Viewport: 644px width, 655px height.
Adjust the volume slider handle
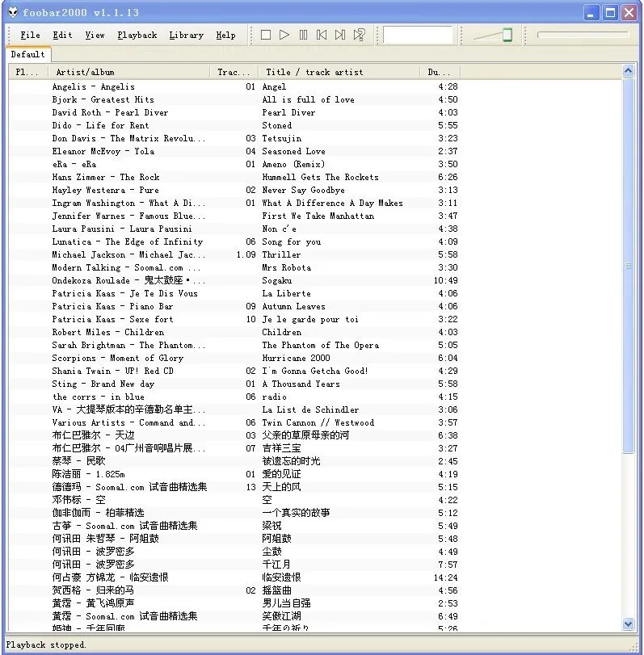507,35
